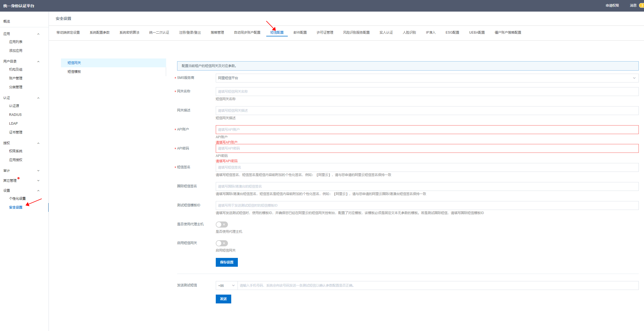Toggle the 是否使用代理主机 switch
The height and width of the screenshot is (331, 644).
(x=222, y=225)
